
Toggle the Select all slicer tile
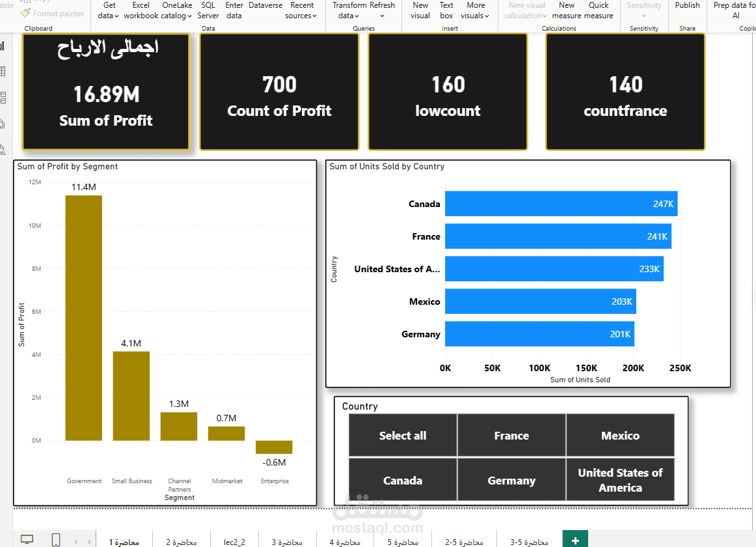(403, 436)
